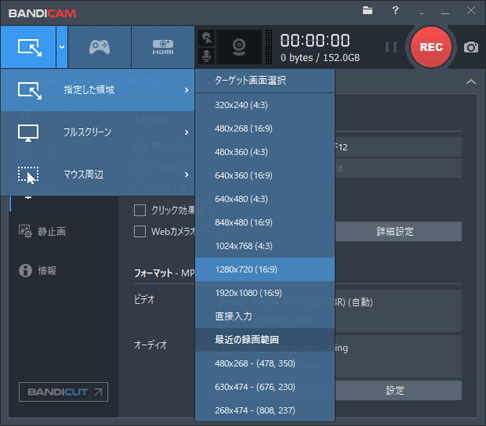
Task: Switch to game recording mode
Action: point(99,47)
